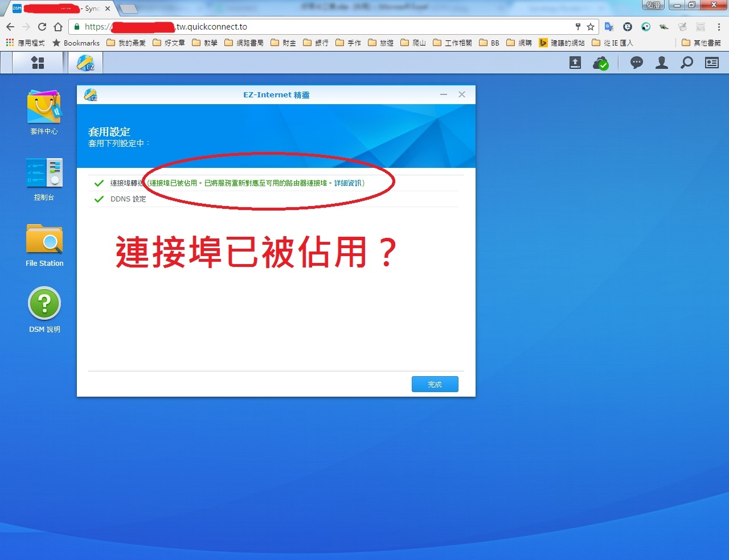Minimize the EZ-Internet wizard window

point(444,94)
